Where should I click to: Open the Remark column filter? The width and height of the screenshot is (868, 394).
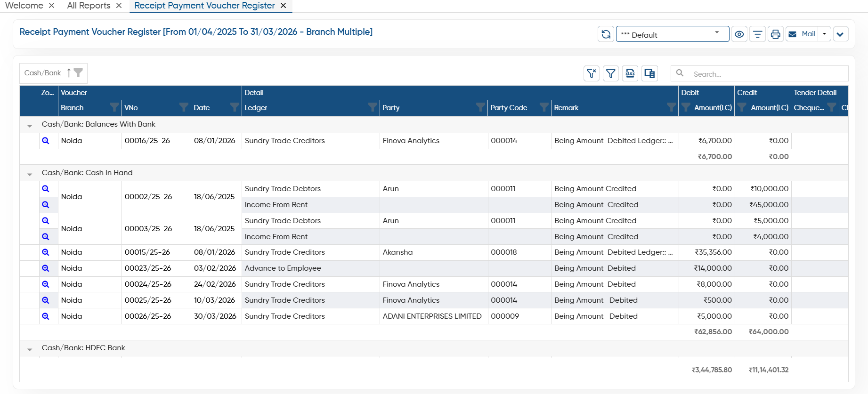point(672,108)
